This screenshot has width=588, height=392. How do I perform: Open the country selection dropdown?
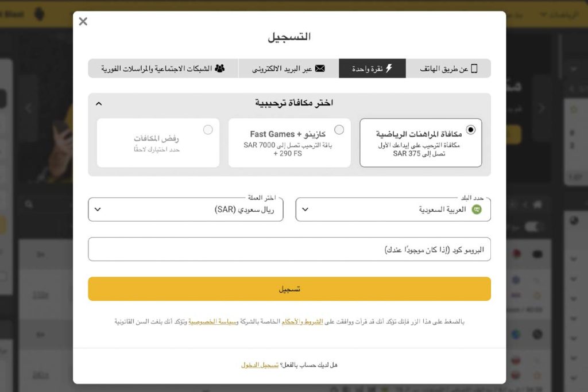(x=393, y=209)
